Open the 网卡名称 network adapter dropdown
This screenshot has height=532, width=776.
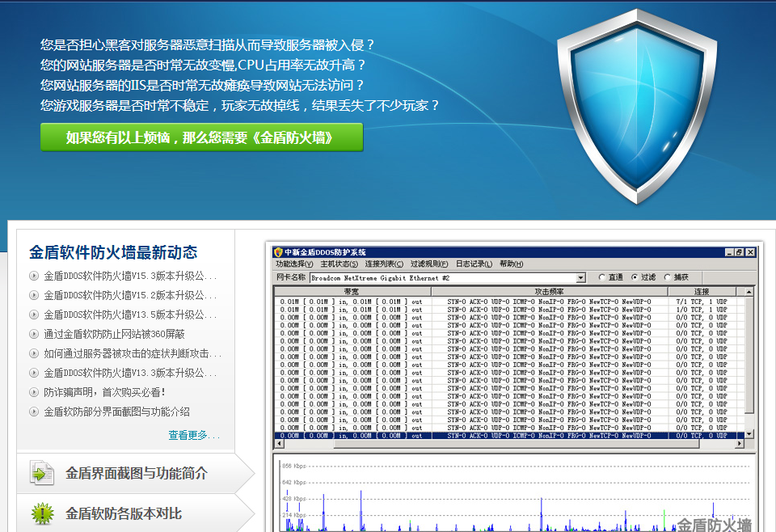pos(580,278)
